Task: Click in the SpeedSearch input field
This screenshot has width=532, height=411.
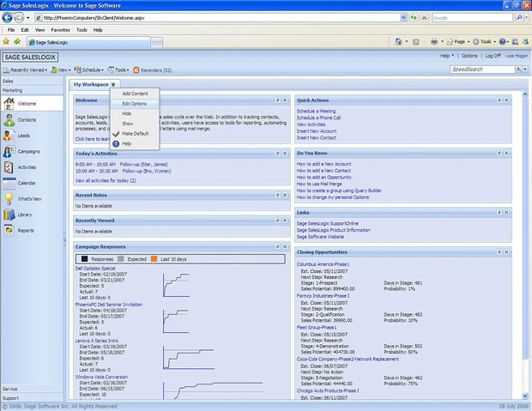Action: pyautogui.click(x=482, y=70)
